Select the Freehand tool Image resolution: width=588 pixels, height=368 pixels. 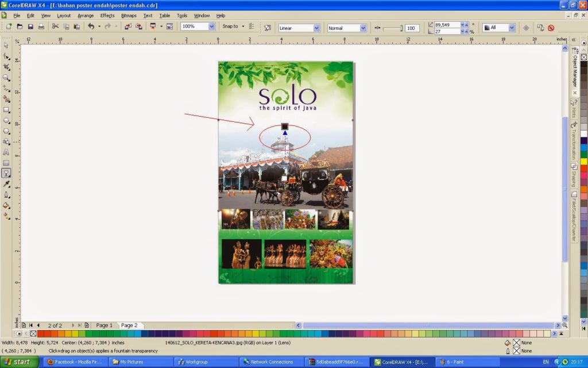pos(6,88)
